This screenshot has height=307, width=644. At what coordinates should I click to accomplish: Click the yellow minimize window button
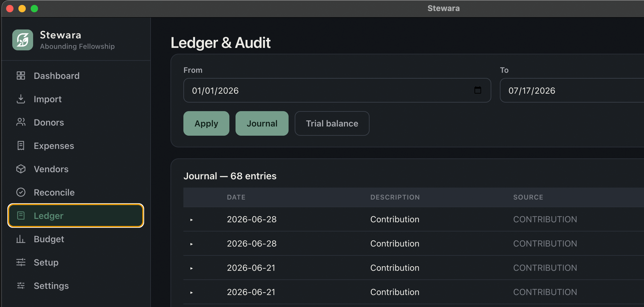(22, 9)
